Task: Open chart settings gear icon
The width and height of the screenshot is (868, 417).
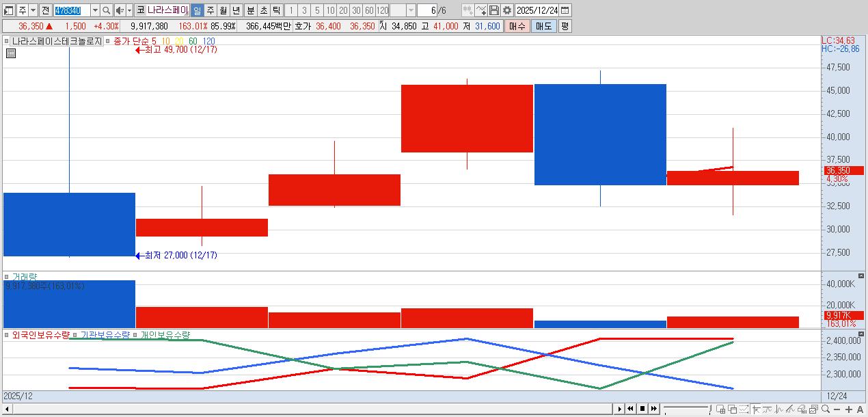Action: coord(507,10)
